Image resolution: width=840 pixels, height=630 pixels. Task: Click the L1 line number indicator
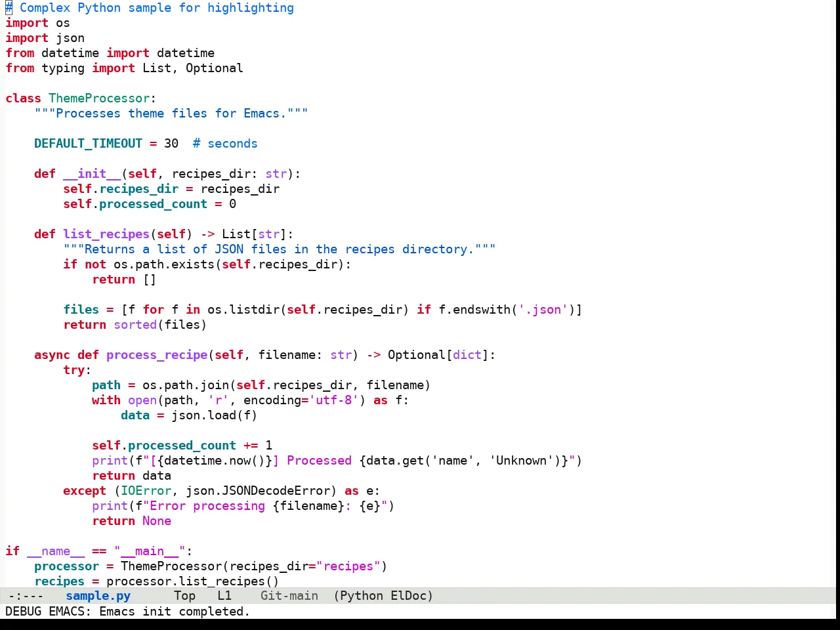click(224, 596)
